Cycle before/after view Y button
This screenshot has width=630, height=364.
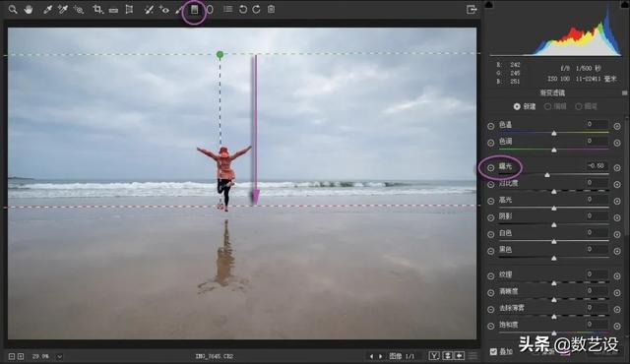(x=434, y=356)
